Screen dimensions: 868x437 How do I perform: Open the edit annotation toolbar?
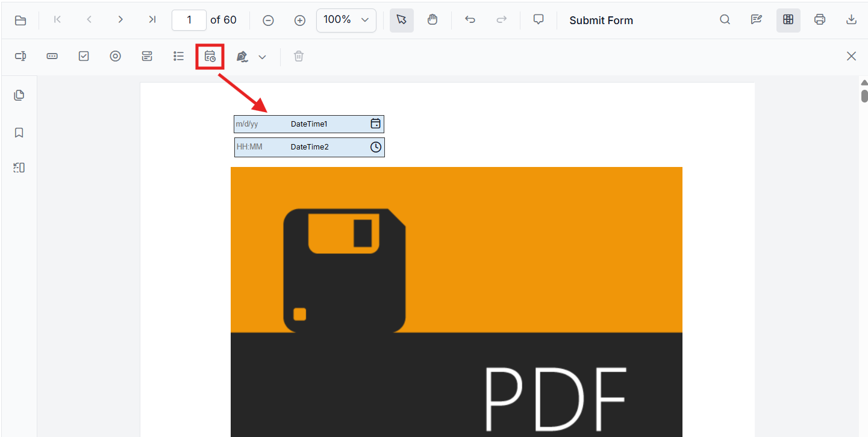(x=757, y=20)
